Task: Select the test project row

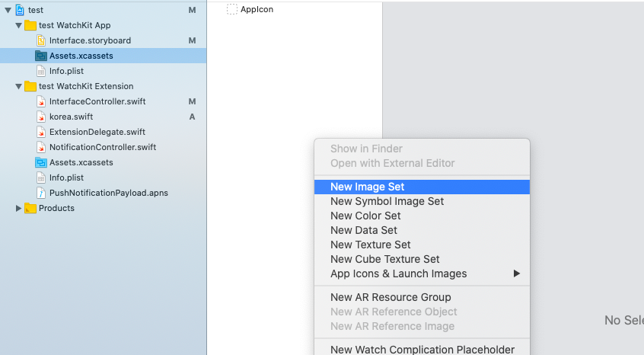Action: pos(103,10)
